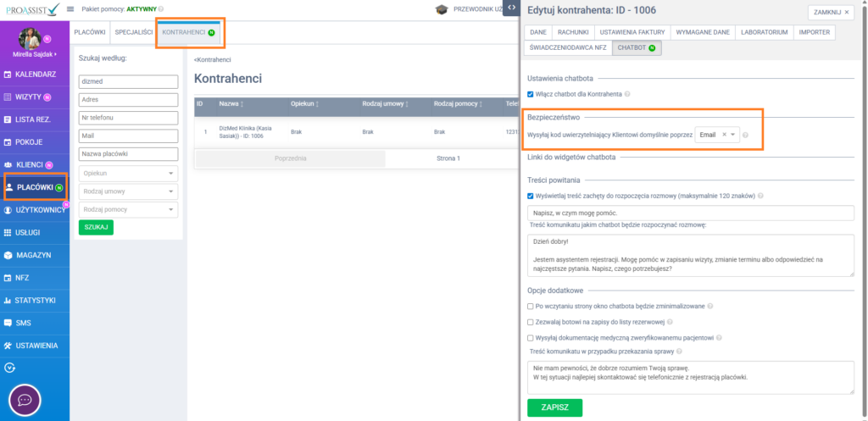Check 'Wysyłaj dokumentację medyczną' option
Viewport: 868px width, 421px height.
click(531, 337)
